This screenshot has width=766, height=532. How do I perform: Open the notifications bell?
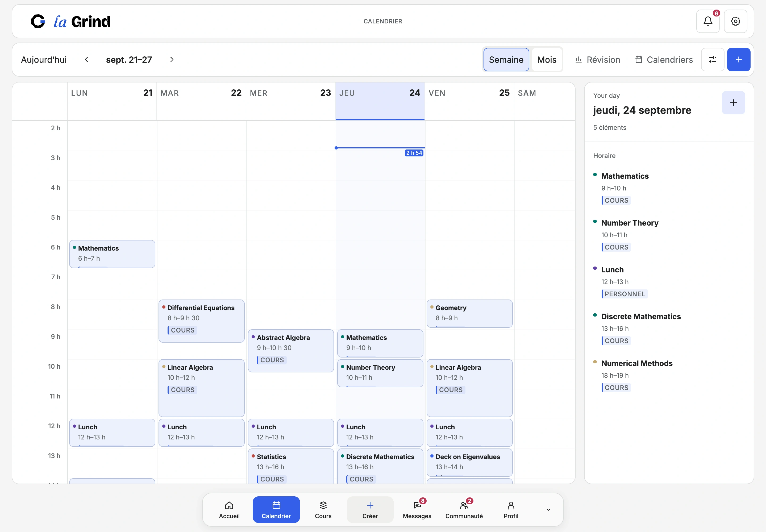tap(707, 21)
